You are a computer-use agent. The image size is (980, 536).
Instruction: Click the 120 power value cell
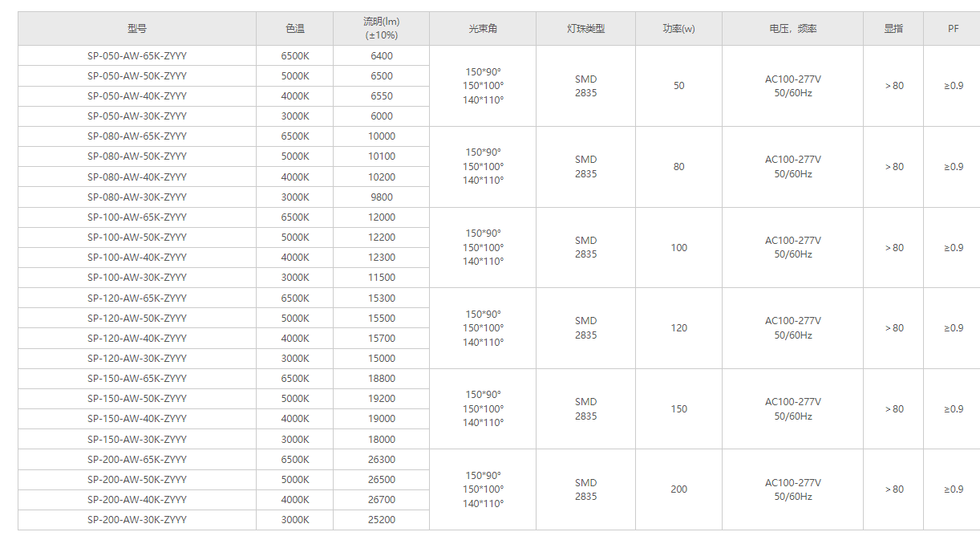678,328
